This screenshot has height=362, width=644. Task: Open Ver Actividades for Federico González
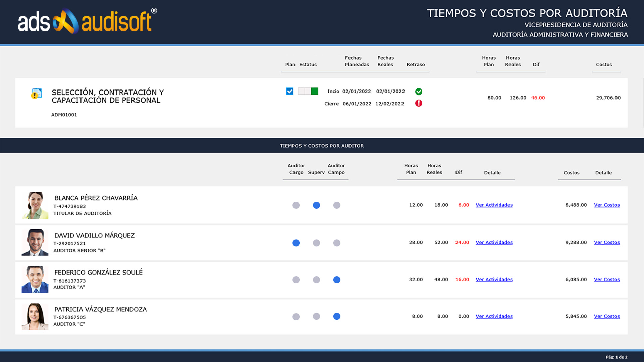pyautogui.click(x=494, y=279)
